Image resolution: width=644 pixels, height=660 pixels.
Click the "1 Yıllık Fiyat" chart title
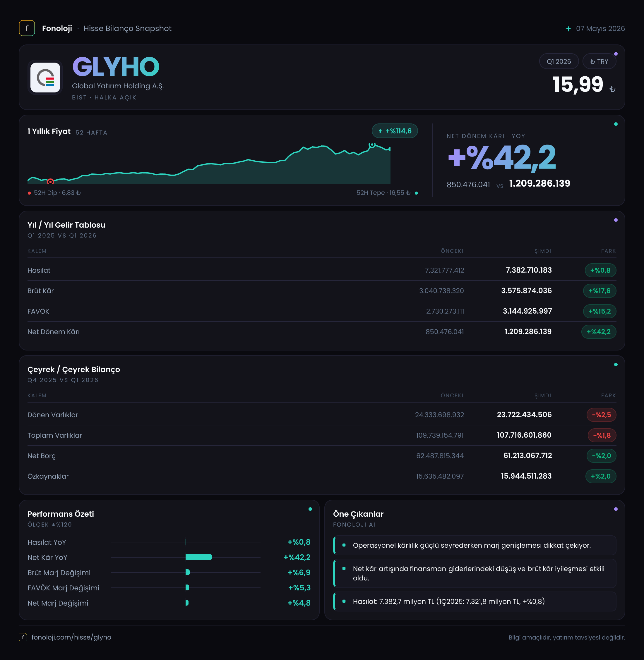pos(49,131)
